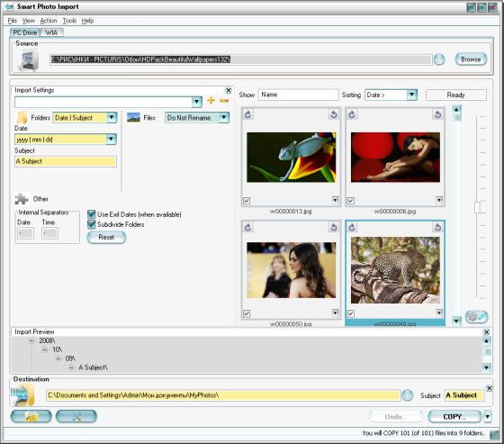Uncheck w0000006.jpg selection checkbox
Viewport: 504px width, 444px height.
[351, 201]
